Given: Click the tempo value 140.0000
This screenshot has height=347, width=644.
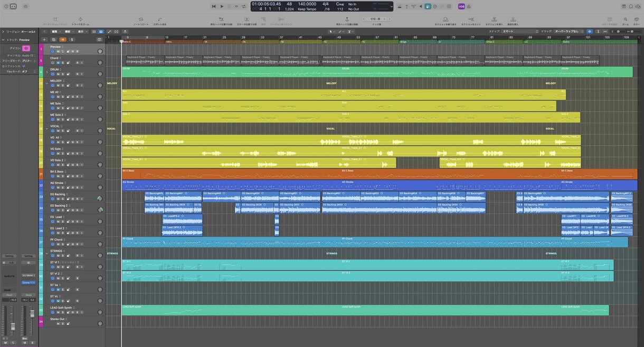Looking at the screenshot, I should click(x=307, y=4).
